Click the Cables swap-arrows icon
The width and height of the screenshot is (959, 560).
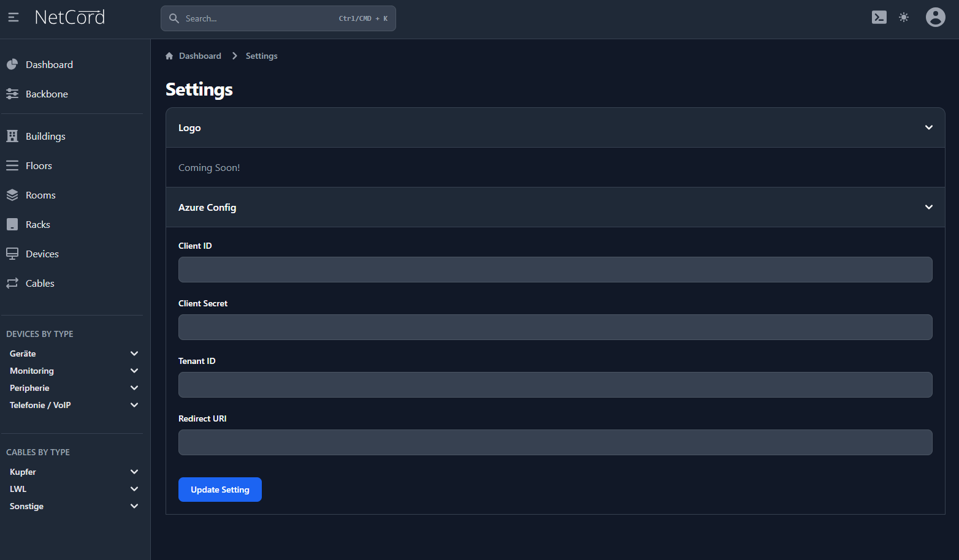(x=12, y=283)
